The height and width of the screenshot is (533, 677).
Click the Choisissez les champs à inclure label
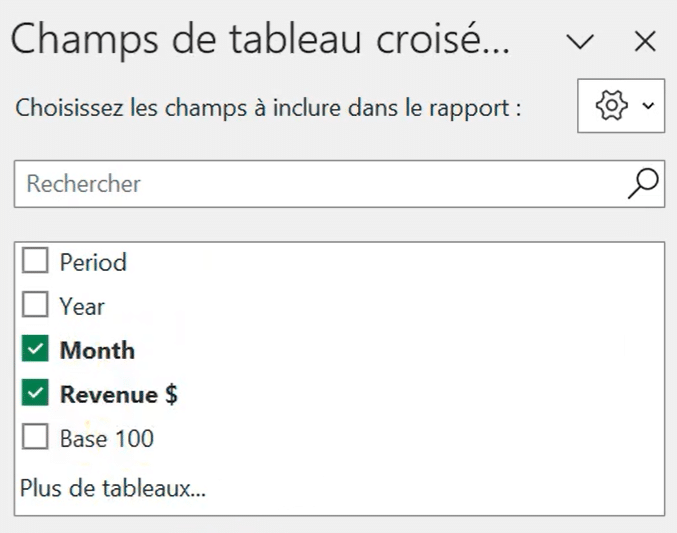pyautogui.click(x=268, y=108)
